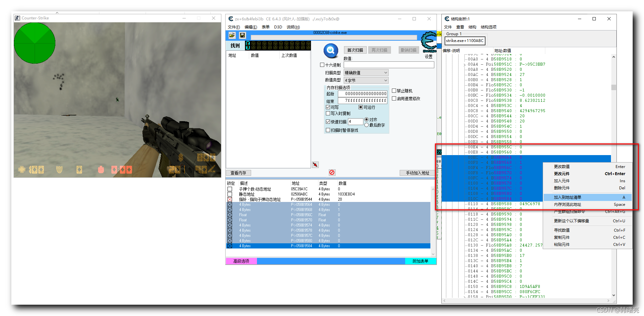
Task: Choose 复制元件 from context menu
Action: (587, 237)
